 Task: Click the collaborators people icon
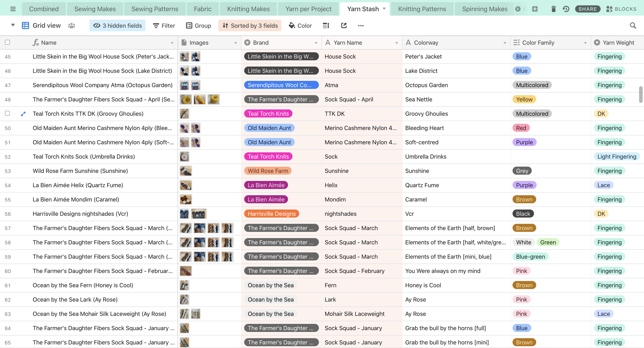coord(72,25)
